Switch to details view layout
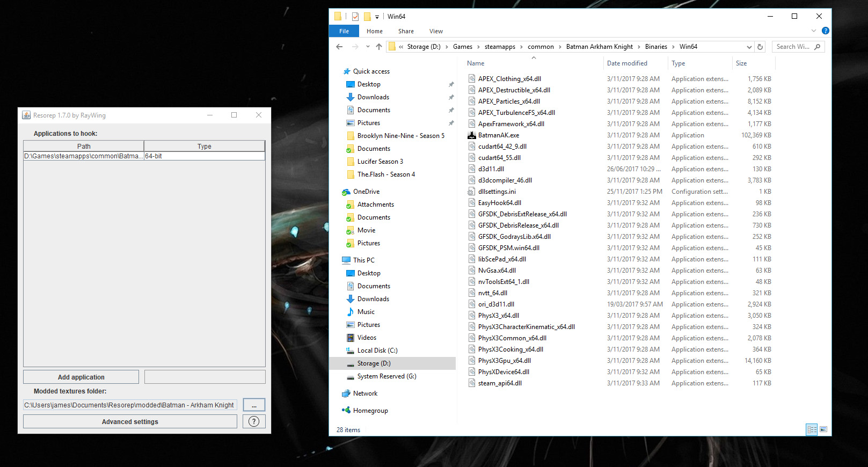Viewport: 868px width, 467px height. (x=812, y=429)
